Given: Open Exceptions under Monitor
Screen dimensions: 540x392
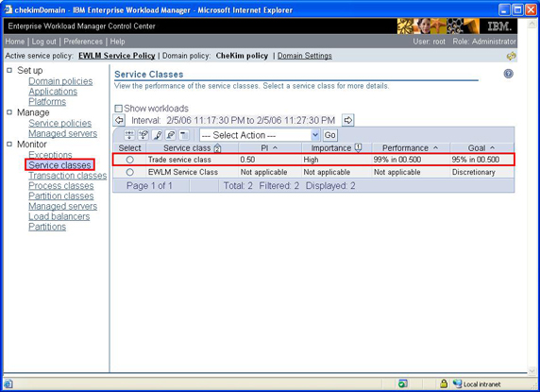Looking at the screenshot, I should click(50, 155).
